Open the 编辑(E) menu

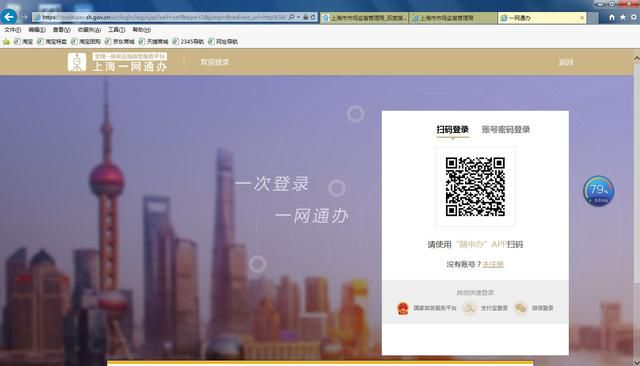tap(37, 30)
